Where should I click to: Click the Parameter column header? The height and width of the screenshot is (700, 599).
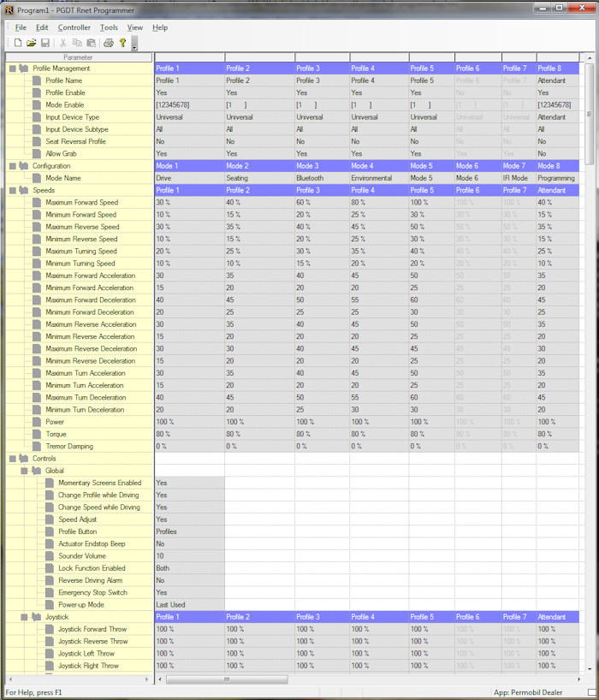point(78,57)
